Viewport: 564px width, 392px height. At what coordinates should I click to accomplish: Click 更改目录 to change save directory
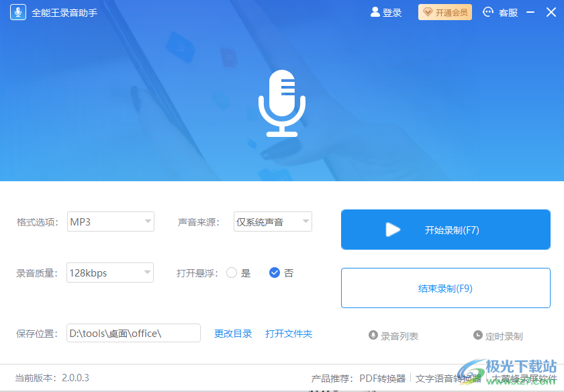[233, 333]
